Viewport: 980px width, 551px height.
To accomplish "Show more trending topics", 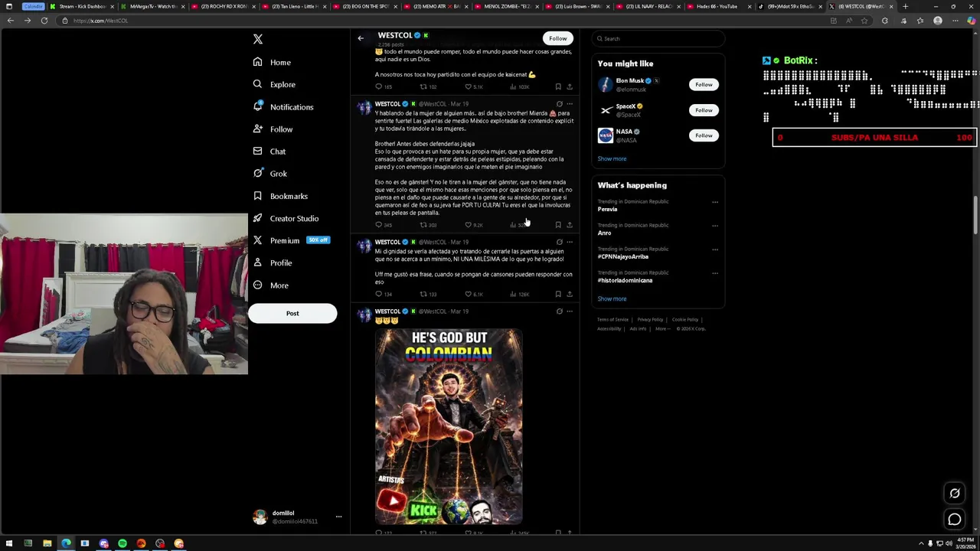I will (x=612, y=298).
